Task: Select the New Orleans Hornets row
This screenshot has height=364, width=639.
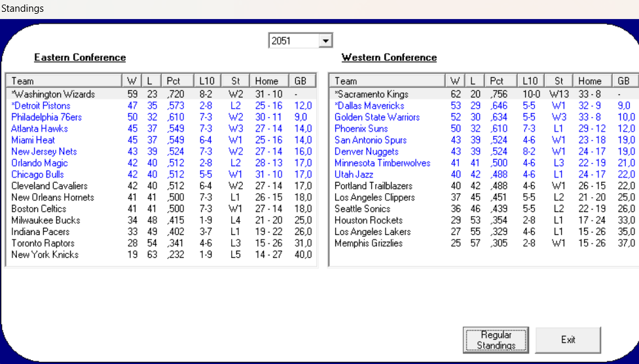Action: (161, 197)
